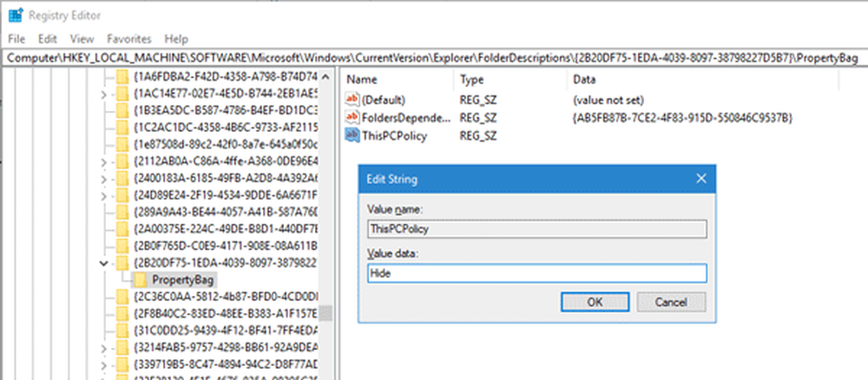
Task: Expand the {2F8B40C2-83ED-48EE key node
Action: pos(105,314)
